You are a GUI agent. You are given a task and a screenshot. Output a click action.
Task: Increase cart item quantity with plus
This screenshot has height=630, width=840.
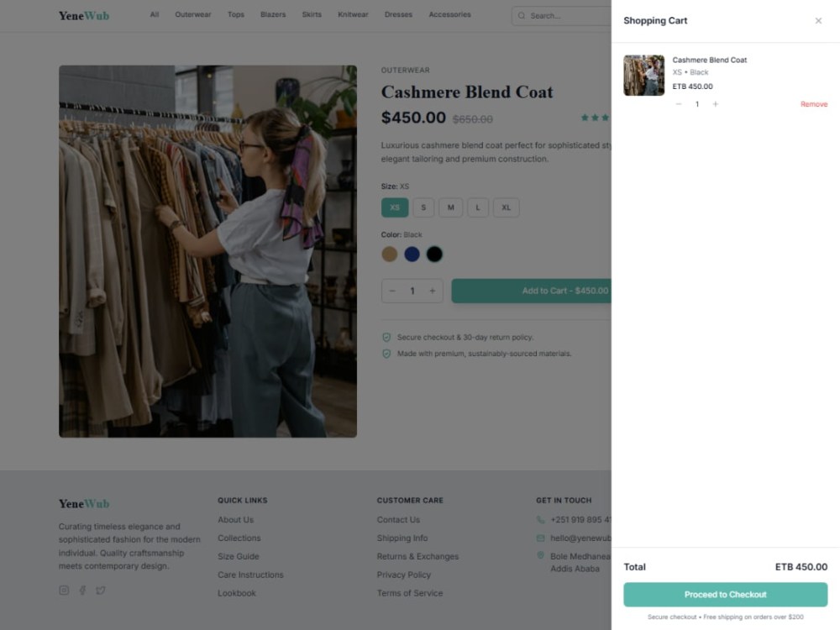pyautogui.click(x=715, y=104)
